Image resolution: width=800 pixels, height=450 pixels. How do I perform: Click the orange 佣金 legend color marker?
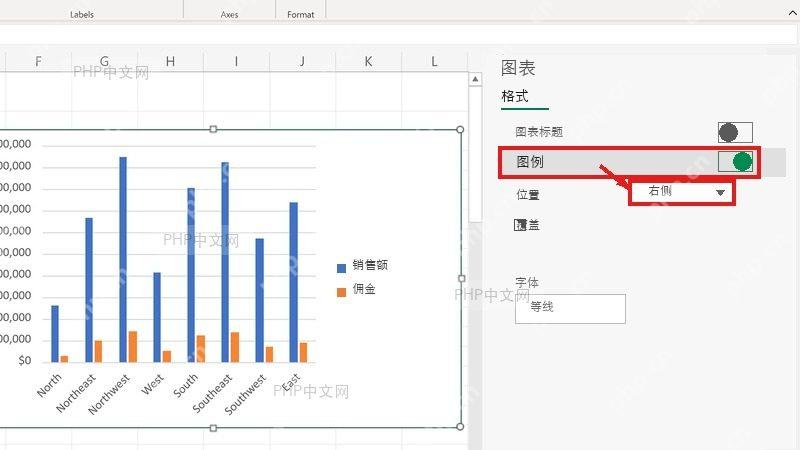tap(341, 292)
